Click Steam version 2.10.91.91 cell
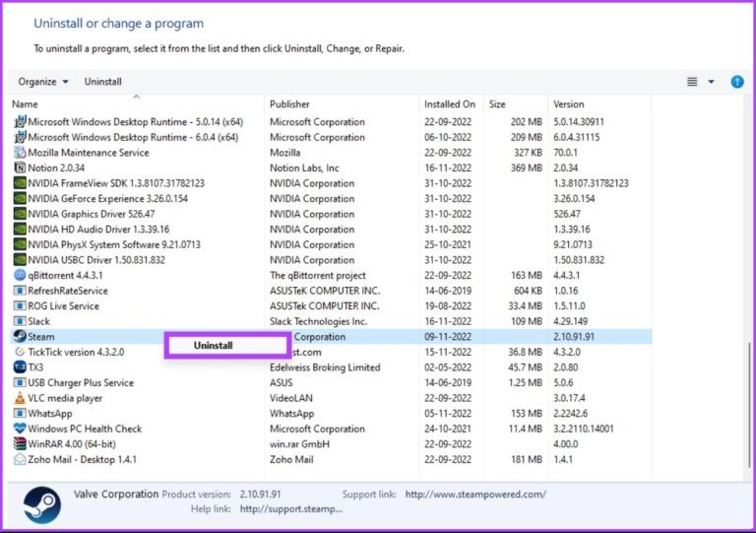Image resolution: width=756 pixels, height=533 pixels. click(574, 336)
